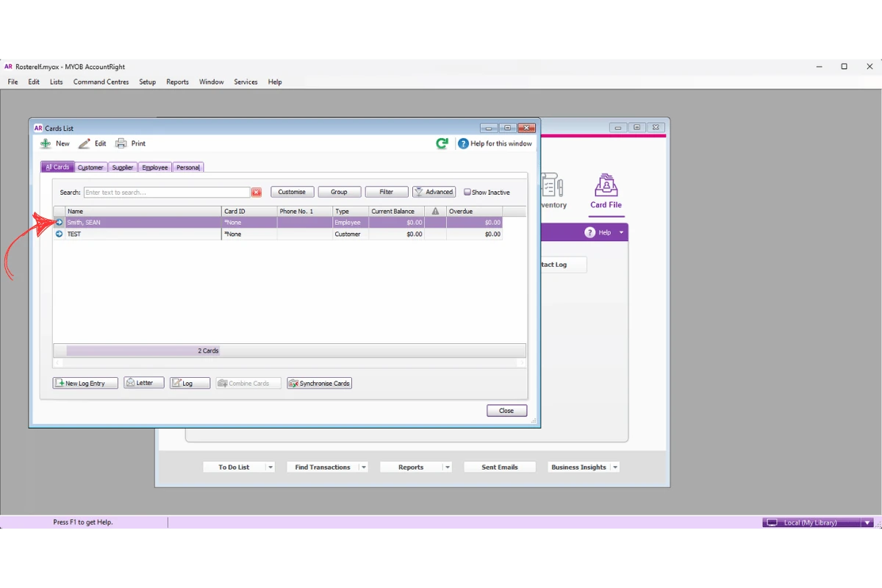Click the monitor icon beside Local (My Library)
This screenshot has height=588, width=882.
point(772,523)
